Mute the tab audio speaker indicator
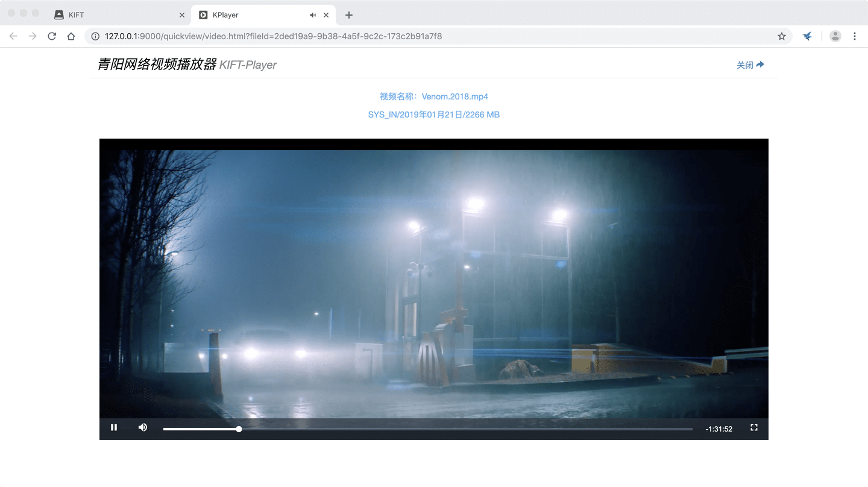The height and width of the screenshot is (487, 868). pos(313,15)
